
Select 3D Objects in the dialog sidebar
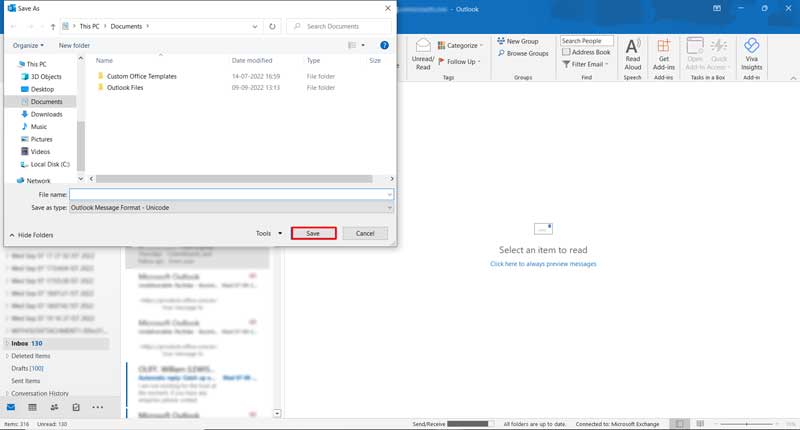41,77
